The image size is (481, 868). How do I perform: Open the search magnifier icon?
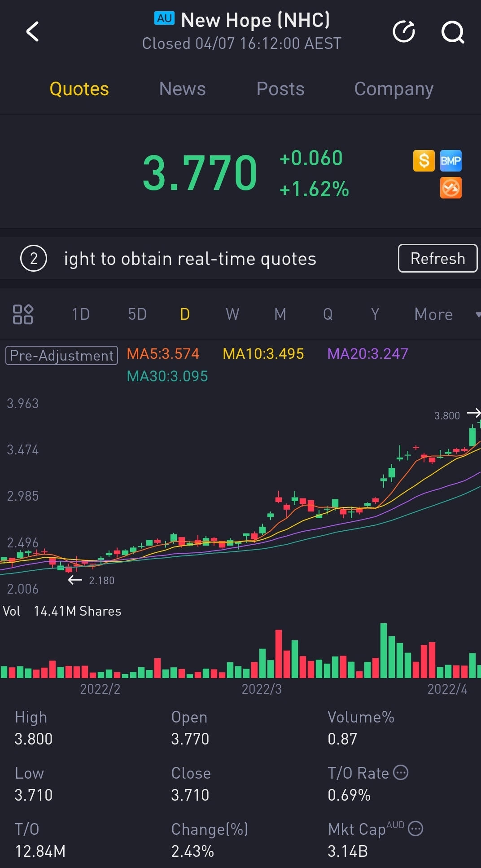point(453,32)
